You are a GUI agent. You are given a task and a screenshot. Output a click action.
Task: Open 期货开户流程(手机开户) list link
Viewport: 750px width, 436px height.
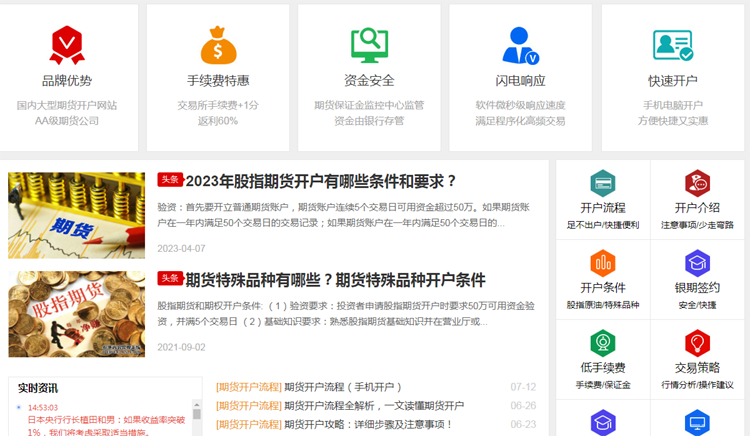(x=342, y=387)
